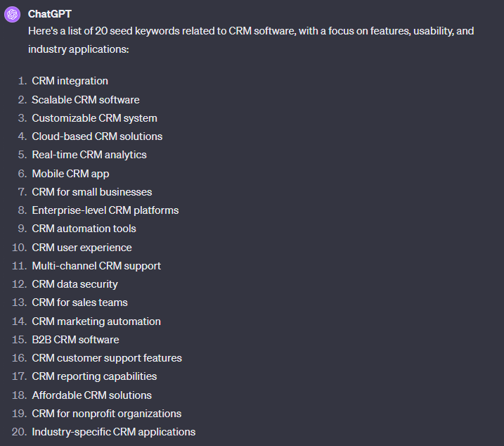Click the intro sentence about seed keywords
Viewport: 504px width, 446px height.
click(x=251, y=40)
